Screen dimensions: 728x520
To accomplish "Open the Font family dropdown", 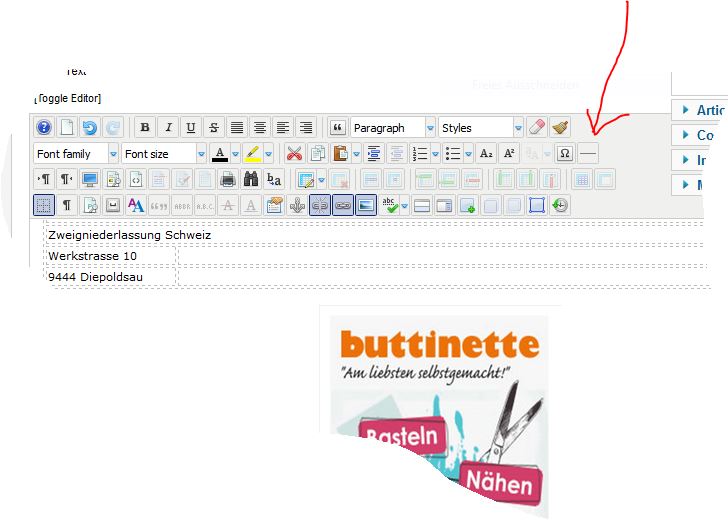I will tap(76, 154).
